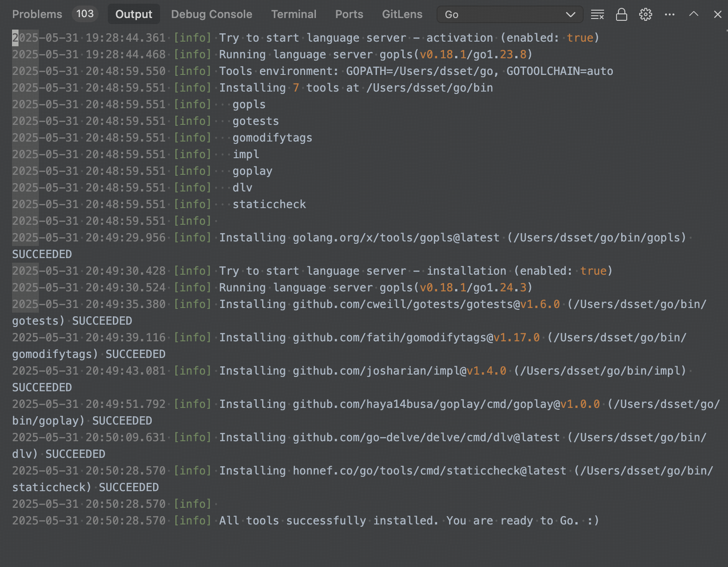Open the GitLens tab
728x567 pixels.
tap(402, 14)
